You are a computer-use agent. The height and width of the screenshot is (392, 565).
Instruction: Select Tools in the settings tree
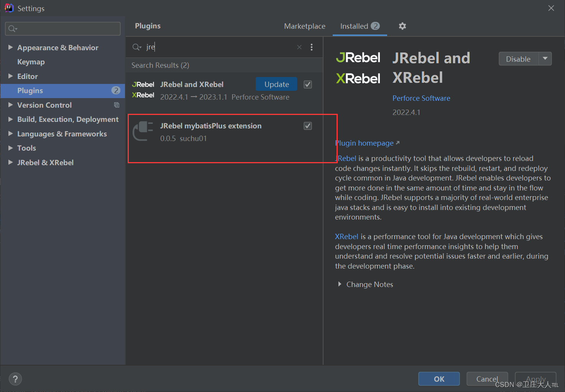(26, 148)
